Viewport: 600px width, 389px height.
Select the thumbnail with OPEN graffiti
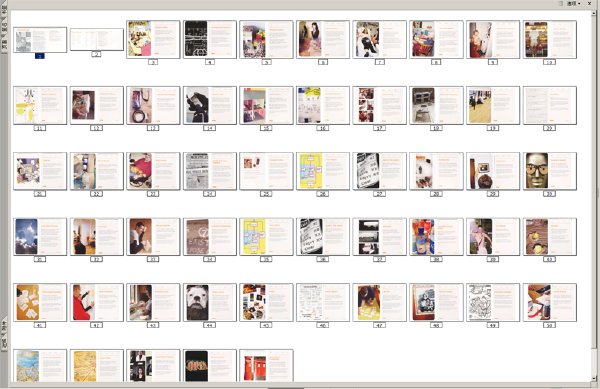(210, 365)
